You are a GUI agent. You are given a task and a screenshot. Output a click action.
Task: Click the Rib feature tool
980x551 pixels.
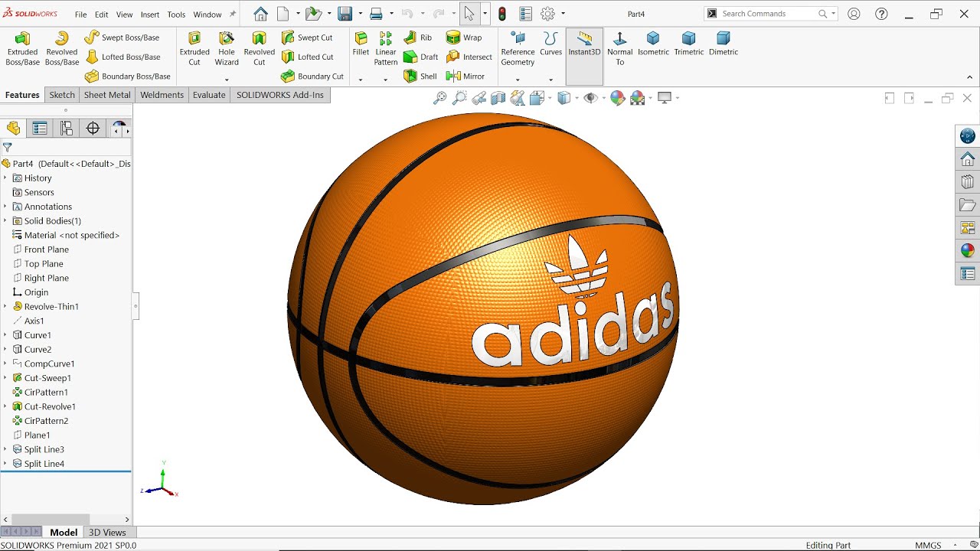point(418,37)
